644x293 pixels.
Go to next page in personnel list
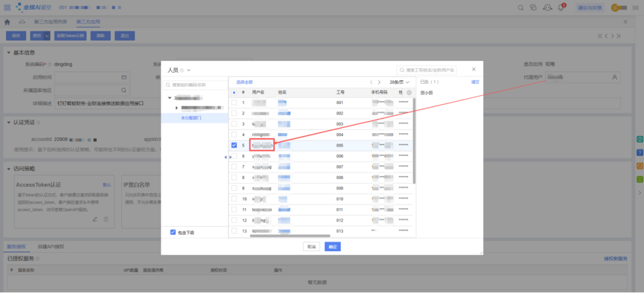[380, 82]
